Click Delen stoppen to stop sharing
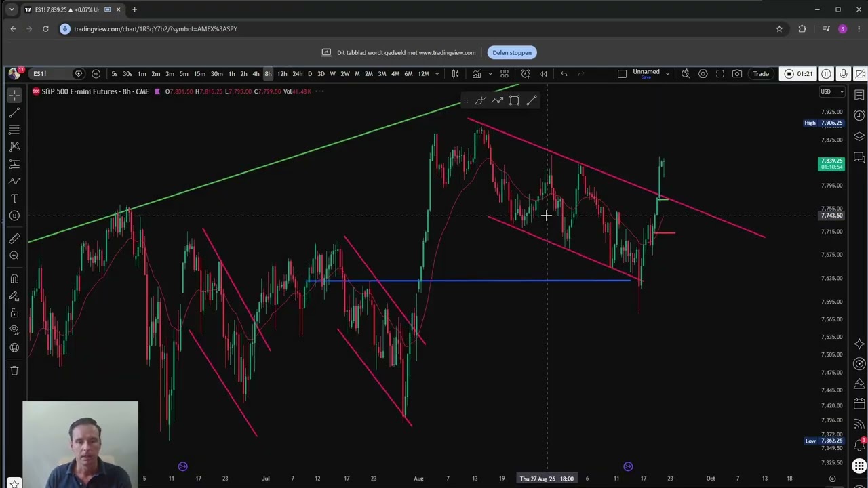This screenshot has height=488, width=868. click(512, 52)
